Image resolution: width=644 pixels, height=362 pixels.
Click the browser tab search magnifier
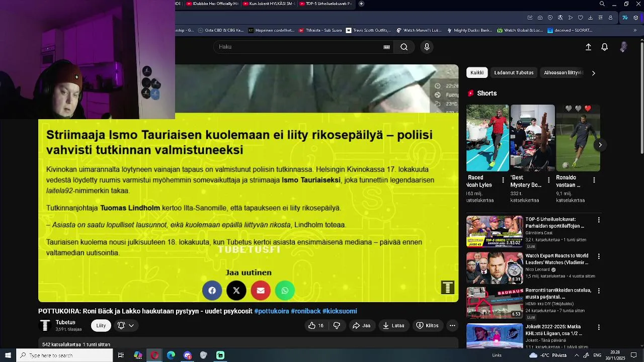602,4
